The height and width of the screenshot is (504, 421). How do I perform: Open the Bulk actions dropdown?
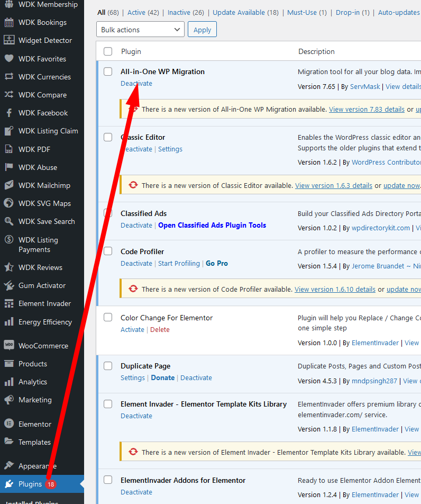(x=140, y=29)
